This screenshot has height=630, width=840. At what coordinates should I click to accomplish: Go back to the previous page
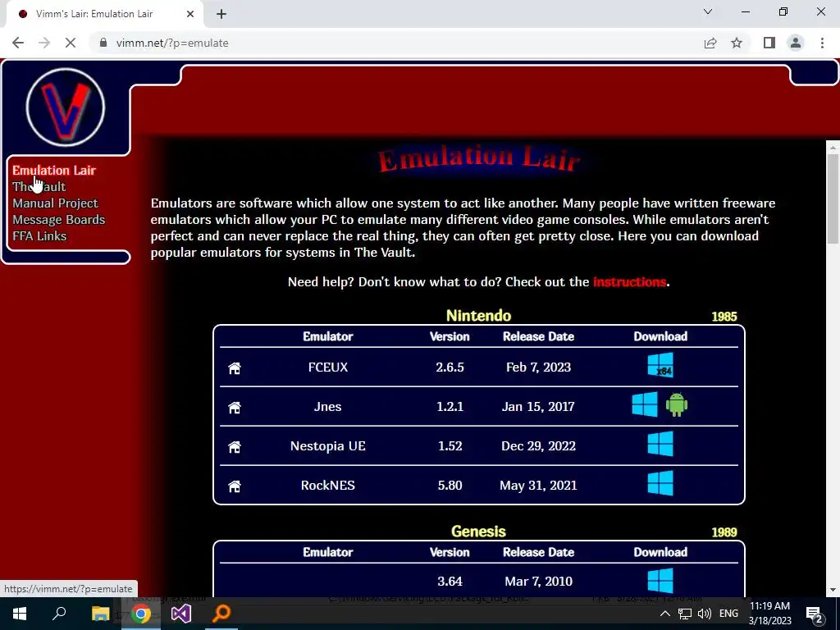point(18,43)
